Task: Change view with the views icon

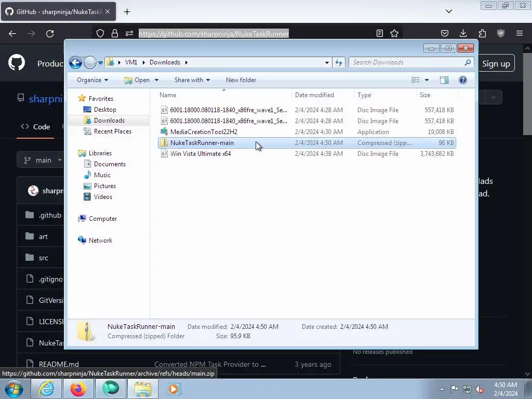Action: coord(415,80)
